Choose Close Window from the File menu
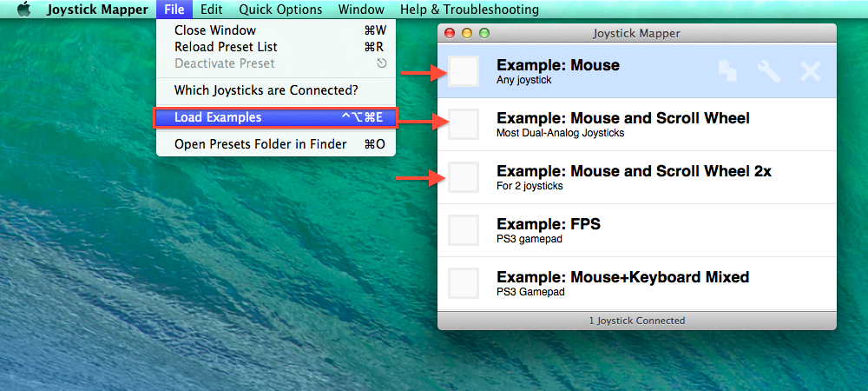The image size is (868, 391). 276,30
